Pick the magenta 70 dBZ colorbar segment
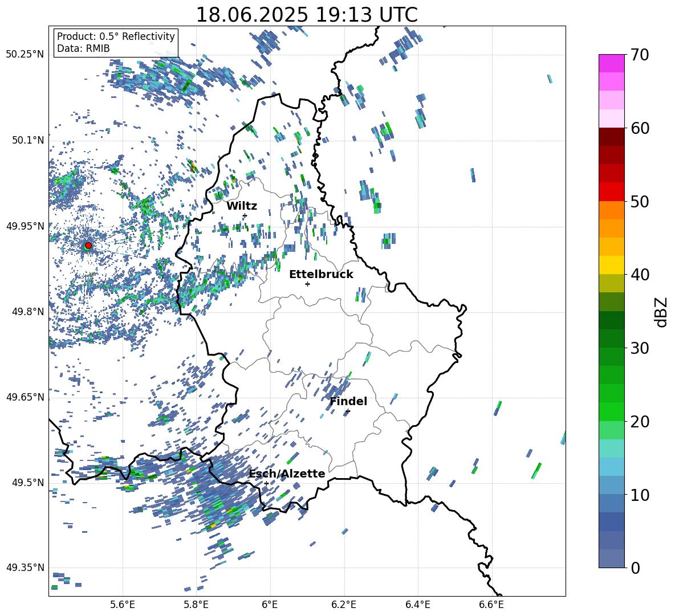This screenshot has width=675, height=616. click(611, 63)
